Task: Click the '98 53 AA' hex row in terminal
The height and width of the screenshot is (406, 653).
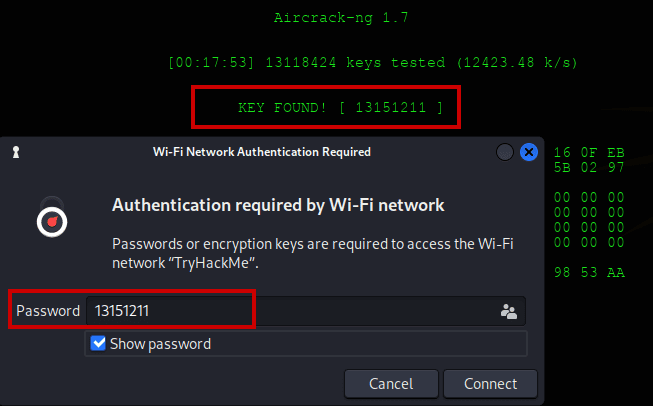Action: click(588, 273)
